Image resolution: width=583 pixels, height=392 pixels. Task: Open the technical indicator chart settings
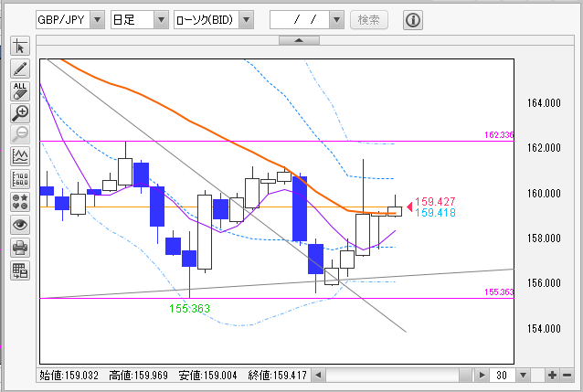coord(20,156)
